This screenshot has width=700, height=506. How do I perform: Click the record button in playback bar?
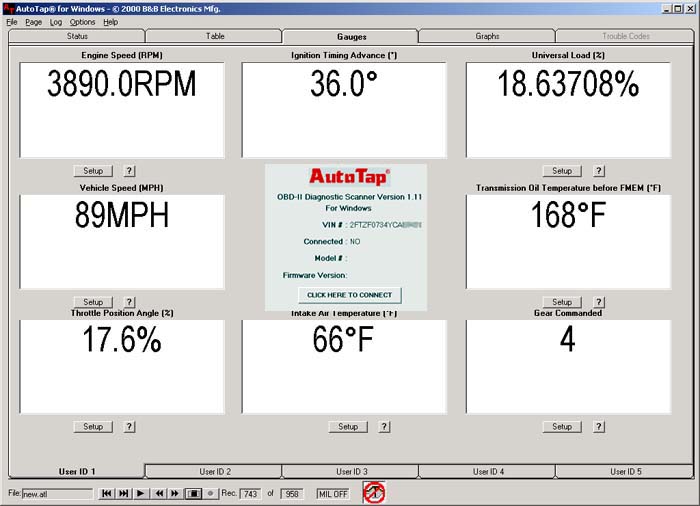point(210,493)
